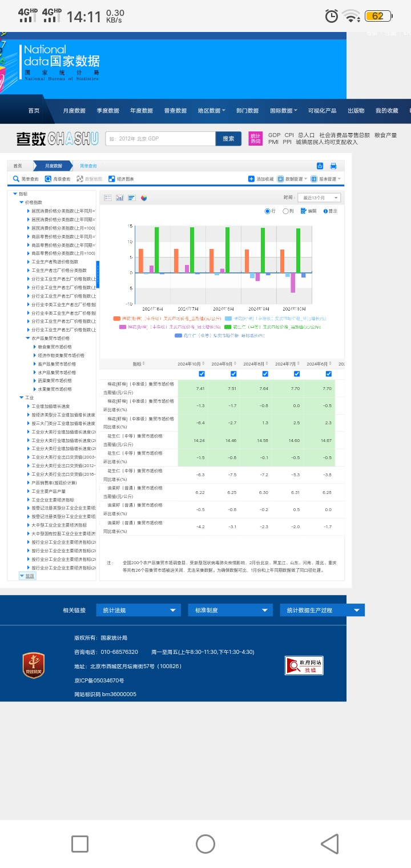Click the 查数 CHASHU logo

[x=57, y=138]
